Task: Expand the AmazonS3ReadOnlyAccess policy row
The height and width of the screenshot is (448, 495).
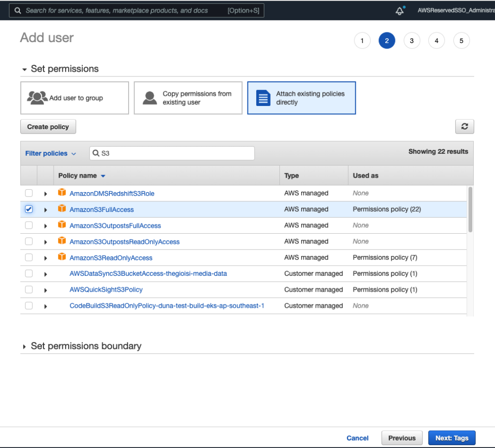Action: point(45,258)
